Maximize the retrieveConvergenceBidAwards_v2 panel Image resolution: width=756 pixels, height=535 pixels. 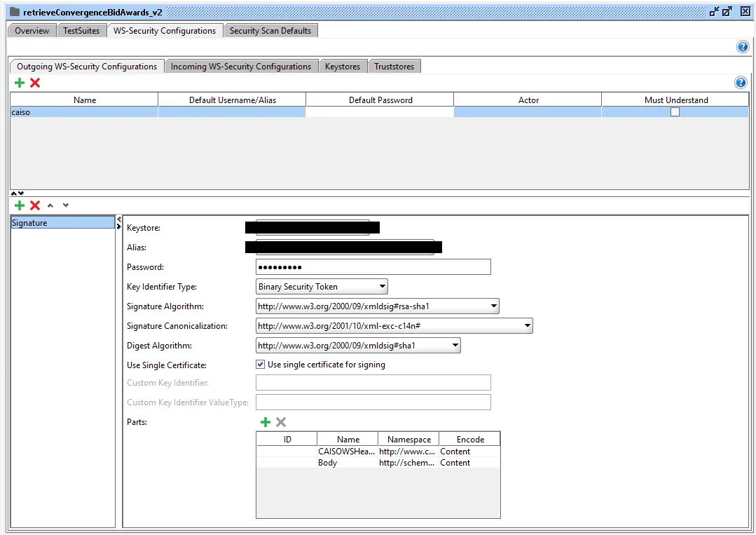727,12
